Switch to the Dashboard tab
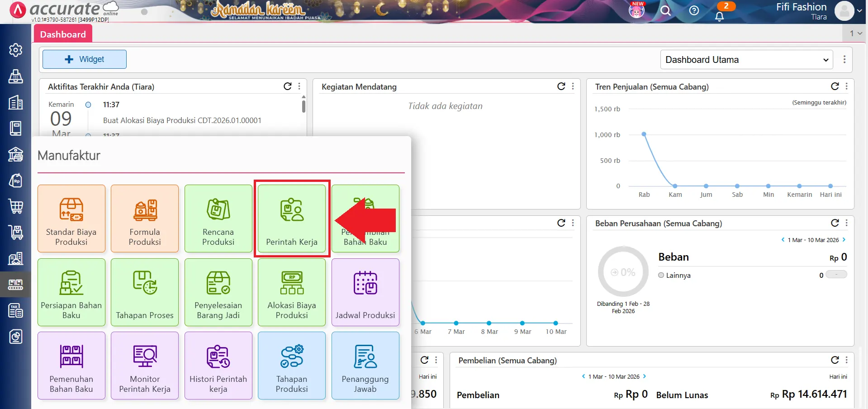Viewport: 868px width, 409px height. (x=63, y=34)
